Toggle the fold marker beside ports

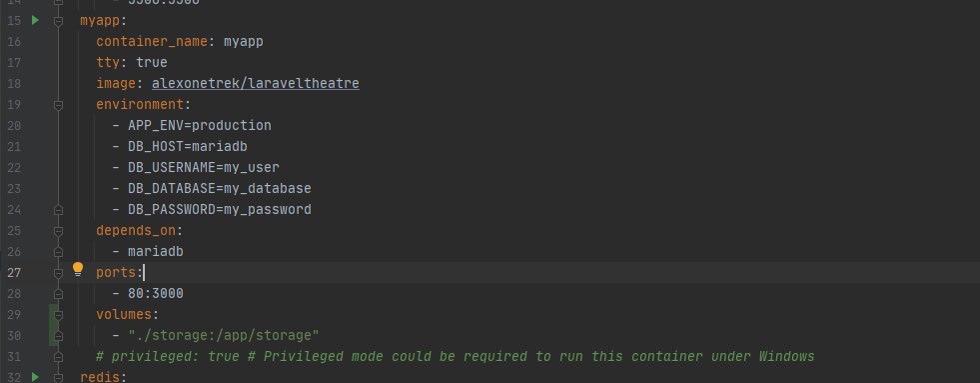58,273
